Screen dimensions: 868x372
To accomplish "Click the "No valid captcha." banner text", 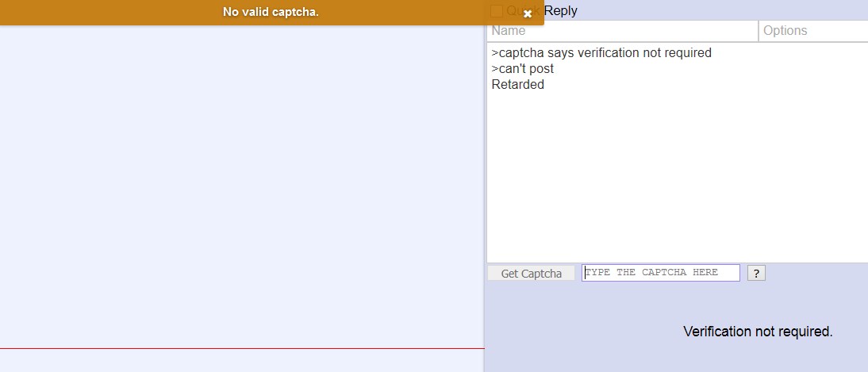I will click(x=271, y=12).
